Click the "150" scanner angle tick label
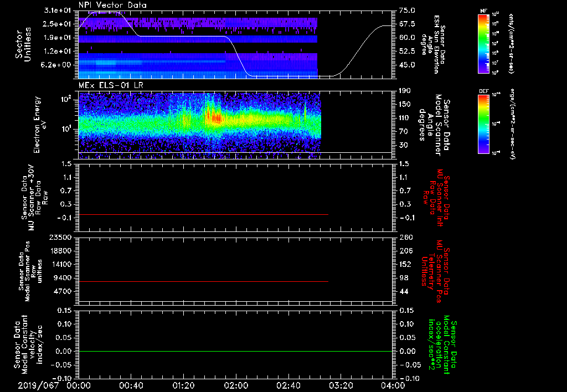Image resolution: width=567 pixels, height=392 pixels. (x=405, y=104)
